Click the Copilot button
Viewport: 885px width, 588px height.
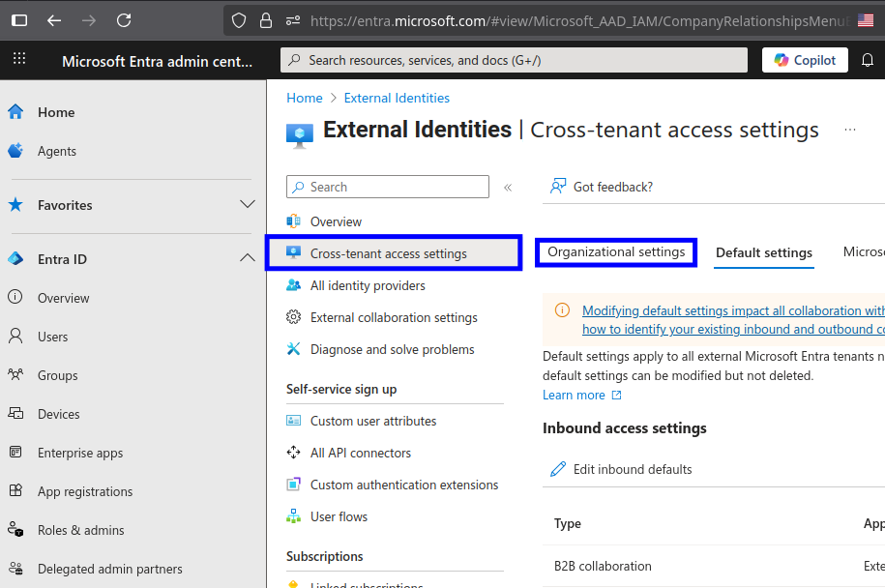(805, 60)
